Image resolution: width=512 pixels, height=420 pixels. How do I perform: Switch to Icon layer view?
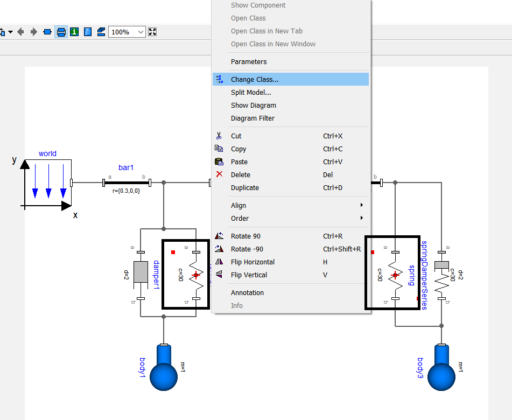(x=47, y=32)
